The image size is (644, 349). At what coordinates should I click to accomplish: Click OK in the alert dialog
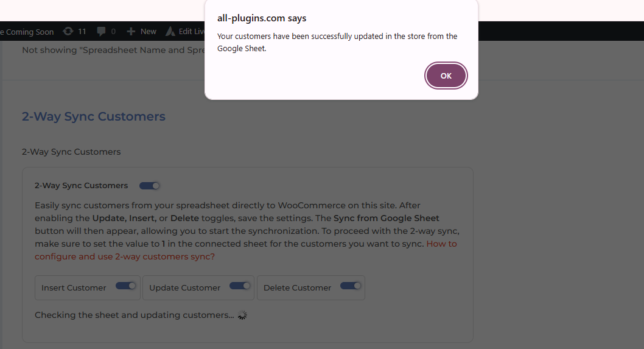click(x=446, y=76)
